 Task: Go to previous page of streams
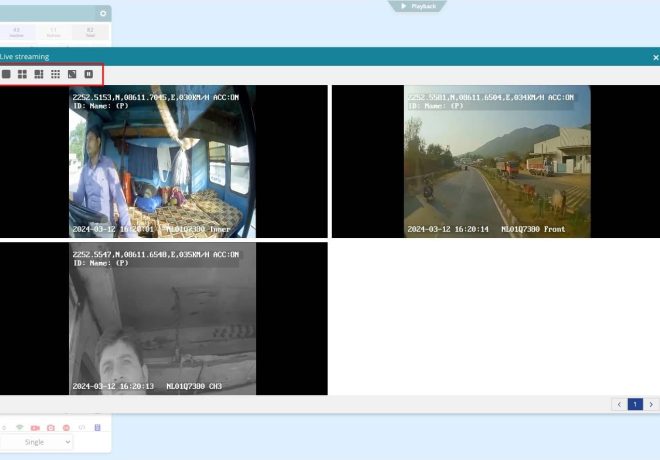coord(619,404)
